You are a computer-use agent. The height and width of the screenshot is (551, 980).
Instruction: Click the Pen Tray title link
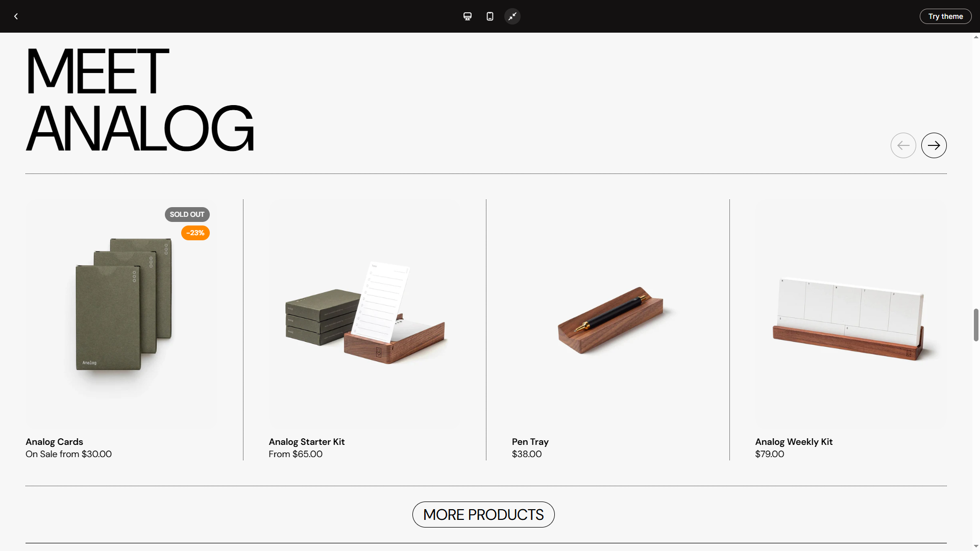click(530, 442)
